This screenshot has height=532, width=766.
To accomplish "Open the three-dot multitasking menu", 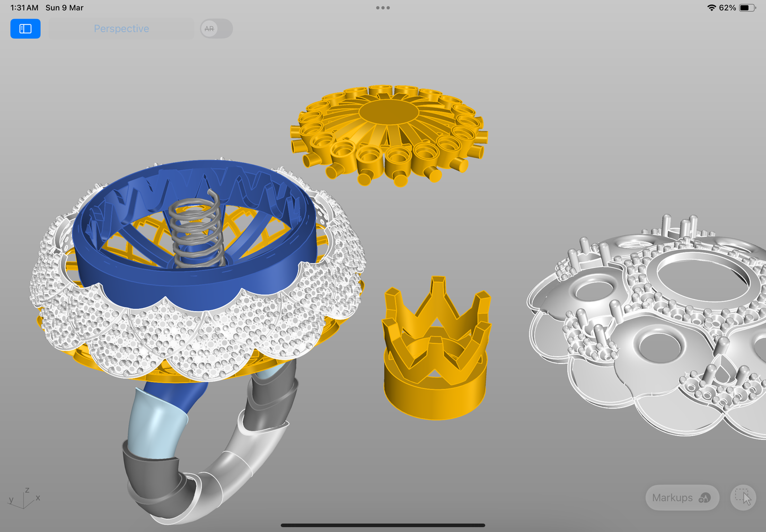I will pos(383,8).
